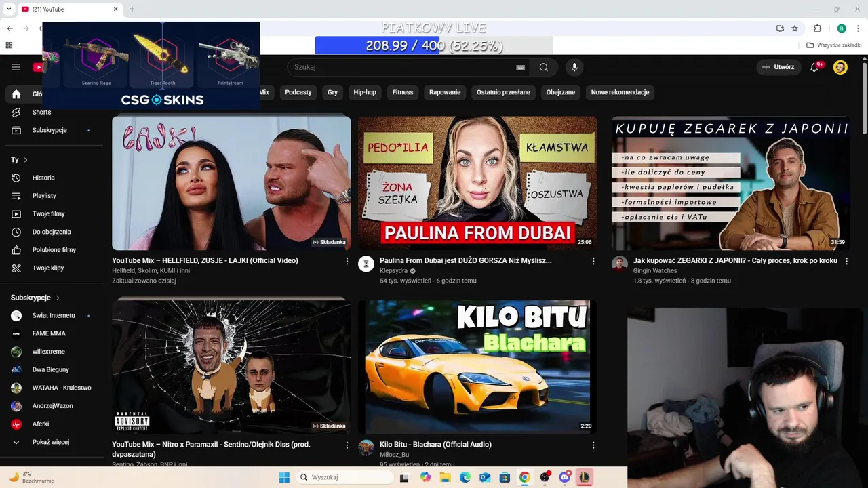The image size is (868, 488).
Task: Select the Obejrzane filter chip
Action: 561,92
